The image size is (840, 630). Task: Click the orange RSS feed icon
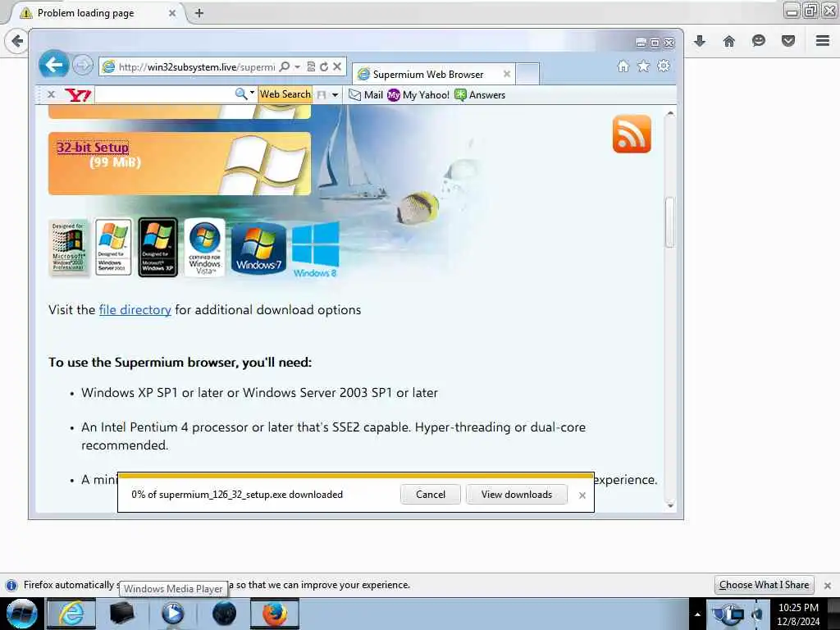632,134
